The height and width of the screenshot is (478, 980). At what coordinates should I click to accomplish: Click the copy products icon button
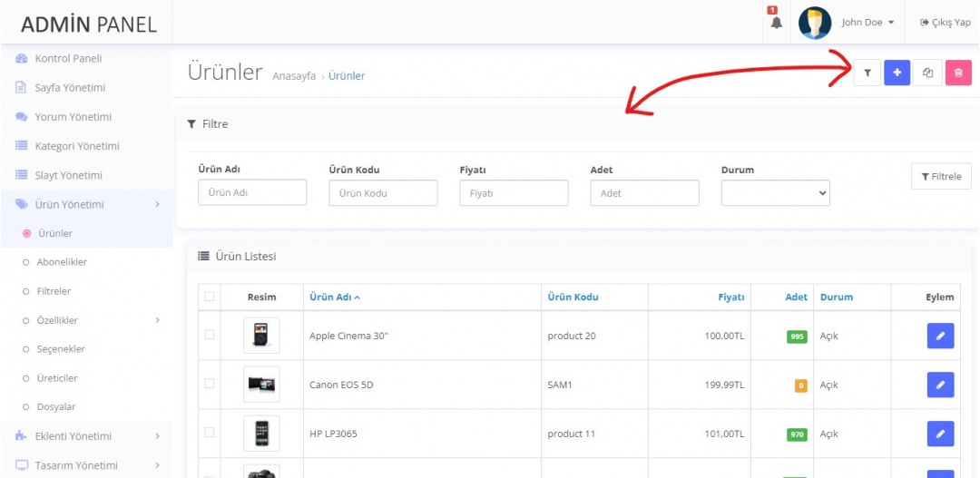coord(927,73)
